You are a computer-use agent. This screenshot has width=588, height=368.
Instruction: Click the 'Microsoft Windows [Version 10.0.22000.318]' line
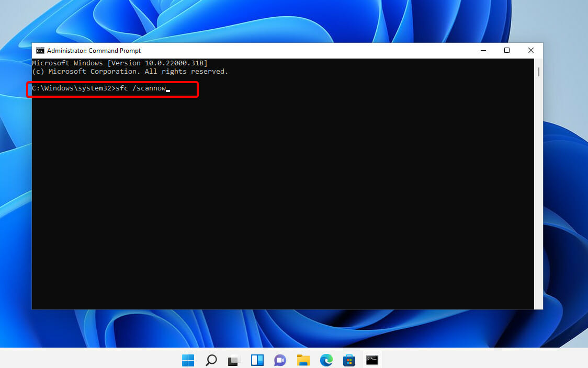click(120, 63)
